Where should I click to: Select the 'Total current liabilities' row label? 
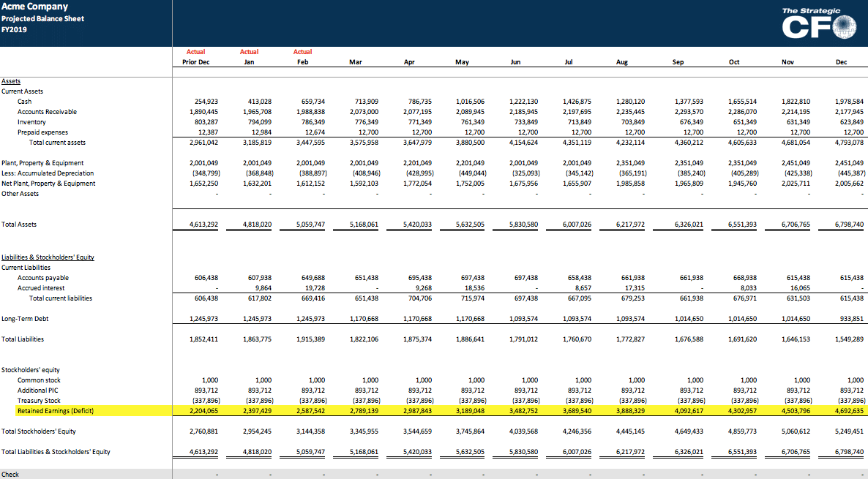(x=61, y=298)
